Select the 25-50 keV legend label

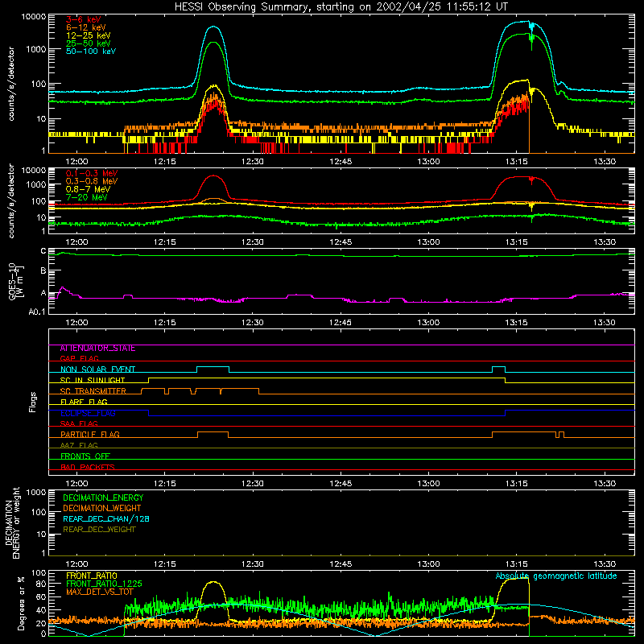coord(89,43)
